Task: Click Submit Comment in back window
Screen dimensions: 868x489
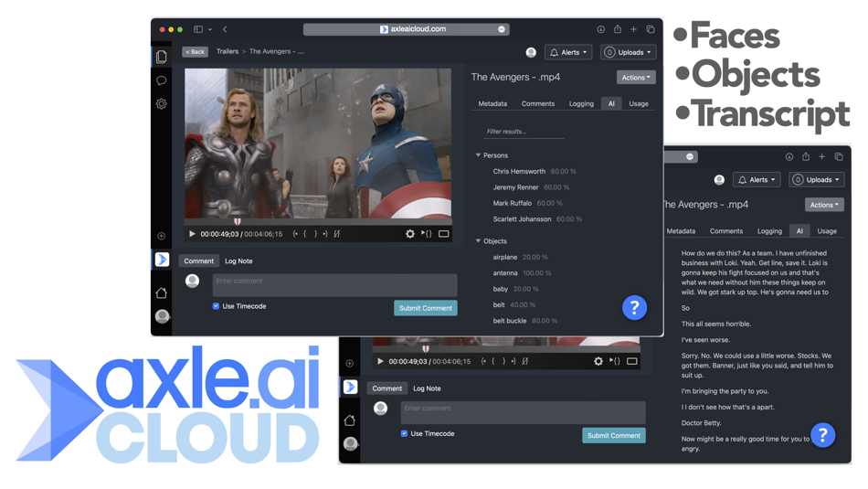Action: pos(613,435)
